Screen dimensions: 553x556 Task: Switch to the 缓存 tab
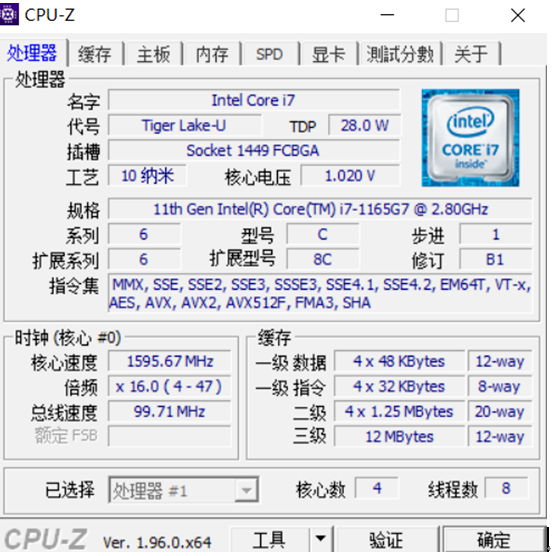pos(95,54)
